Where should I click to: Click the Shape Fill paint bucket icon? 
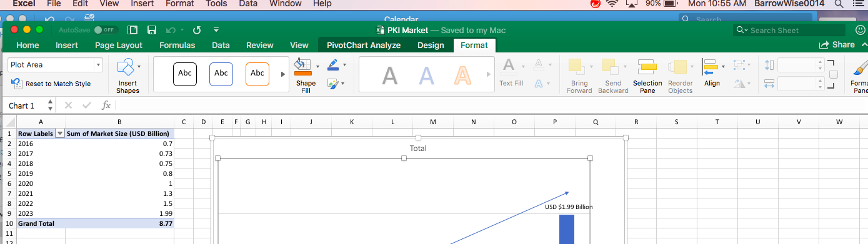click(x=303, y=66)
